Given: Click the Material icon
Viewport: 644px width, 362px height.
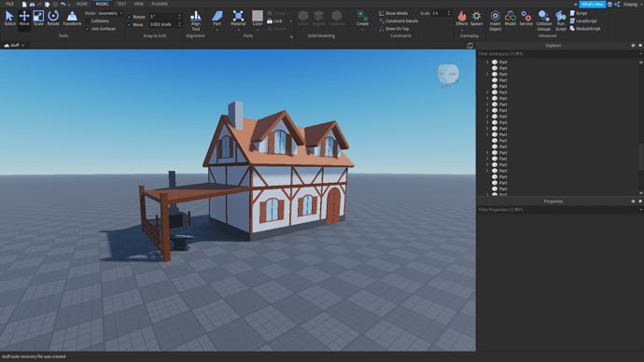Looking at the screenshot, I should 238,19.
